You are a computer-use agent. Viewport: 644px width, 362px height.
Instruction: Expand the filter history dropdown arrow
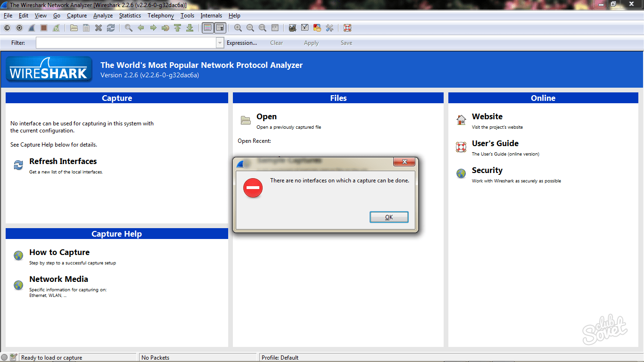point(220,43)
